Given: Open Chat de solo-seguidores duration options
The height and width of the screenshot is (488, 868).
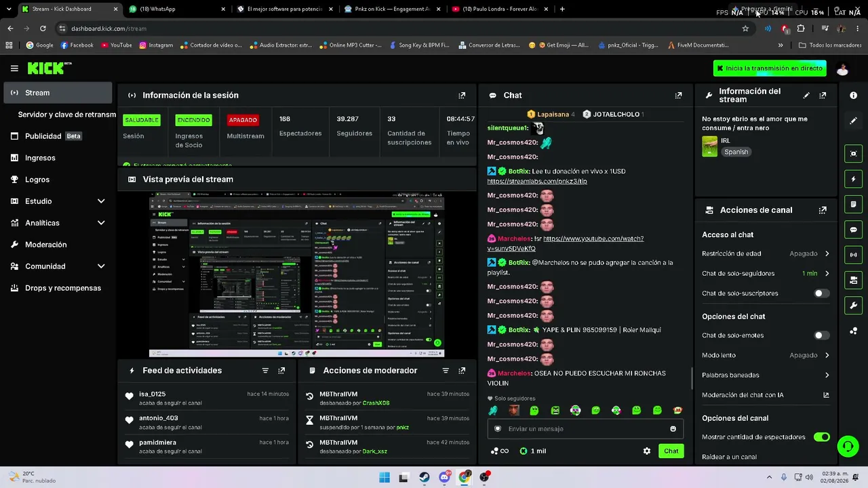Looking at the screenshot, I should (766, 273).
